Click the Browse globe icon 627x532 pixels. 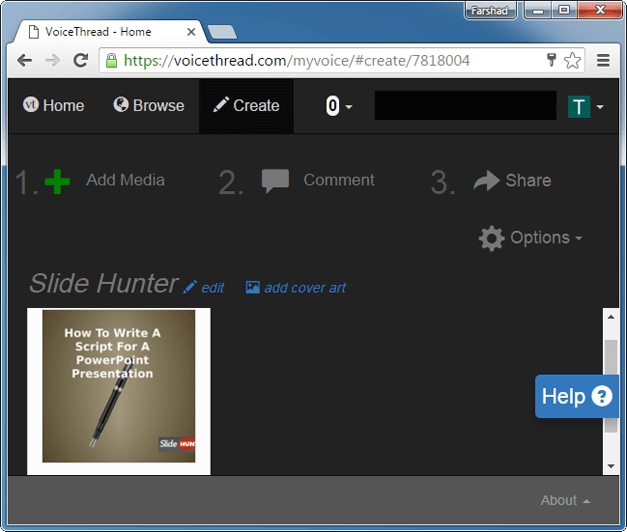[121, 104]
